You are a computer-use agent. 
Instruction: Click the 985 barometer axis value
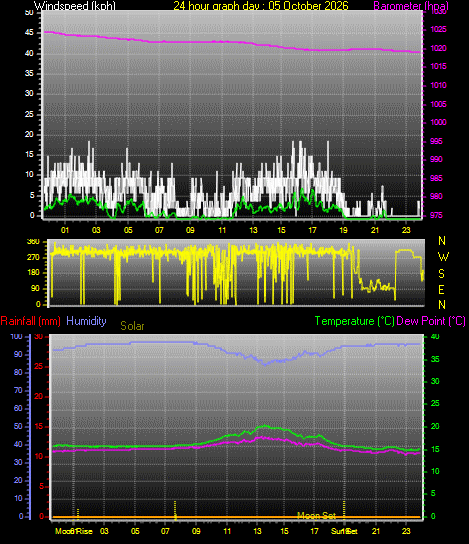pyautogui.click(x=436, y=178)
